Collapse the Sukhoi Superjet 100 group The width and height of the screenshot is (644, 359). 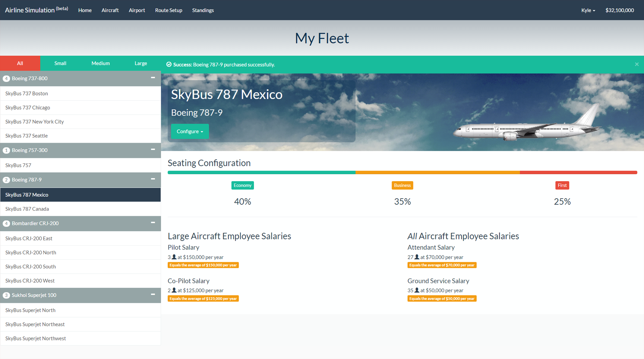point(153,294)
